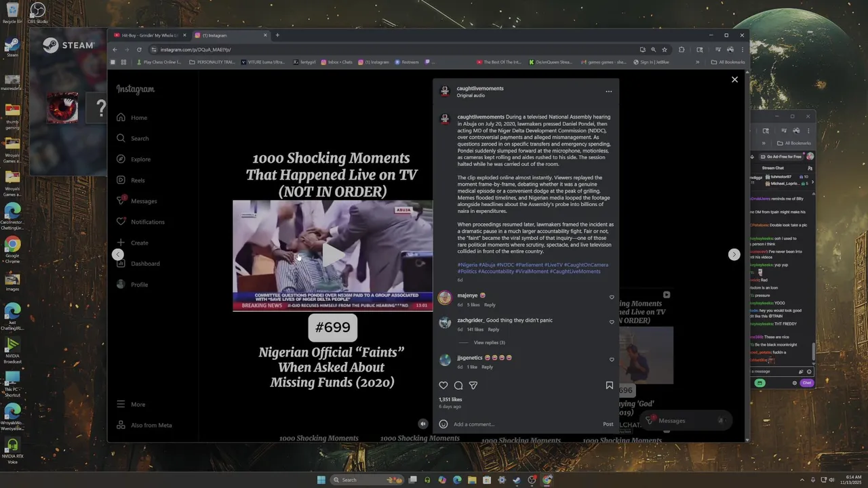Image resolution: width=868 pixels, height=488 pixels.
Task: Open chat settings gear in stream window
Action: [x=795, y=383]
